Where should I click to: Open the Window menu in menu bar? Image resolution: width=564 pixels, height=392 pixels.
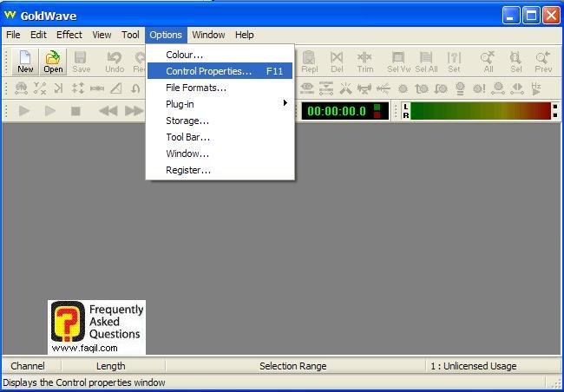click(x=208, y=35)
